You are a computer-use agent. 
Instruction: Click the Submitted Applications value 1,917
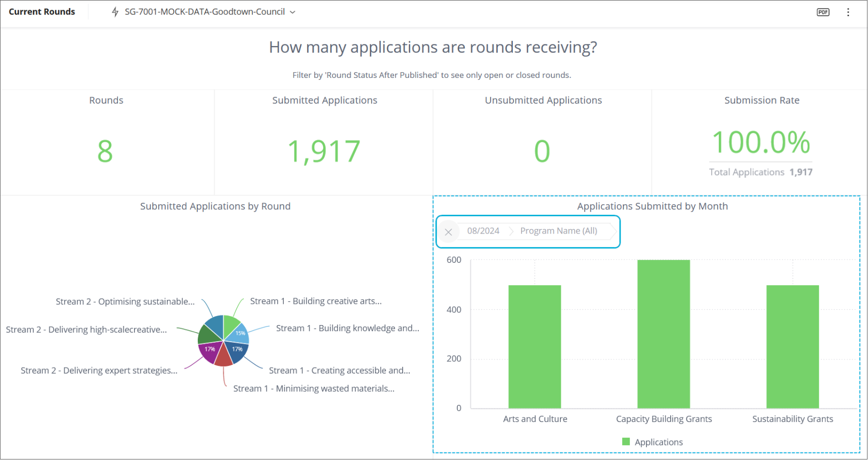pyautogui.click(x=324, y=151)
